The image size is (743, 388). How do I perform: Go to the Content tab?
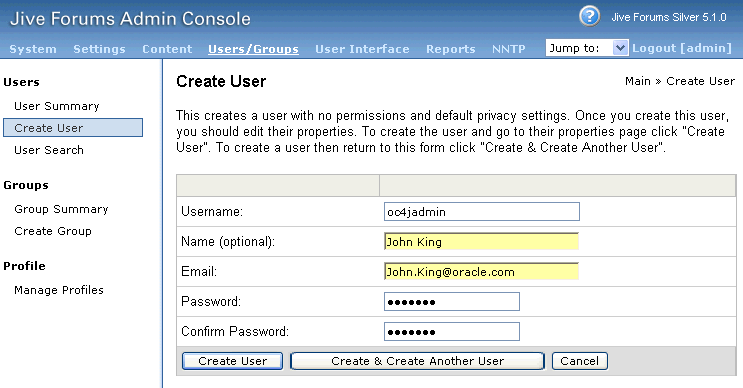(167, 49)
